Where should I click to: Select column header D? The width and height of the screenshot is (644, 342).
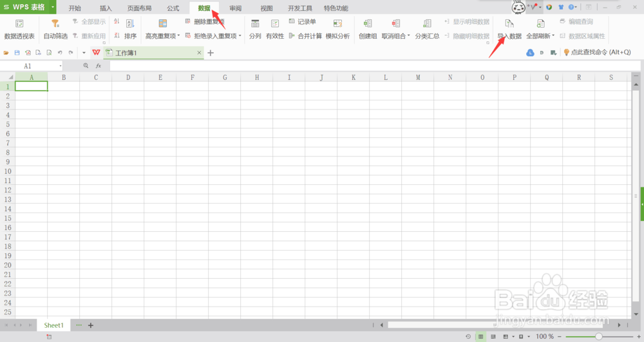pos(128,77)
